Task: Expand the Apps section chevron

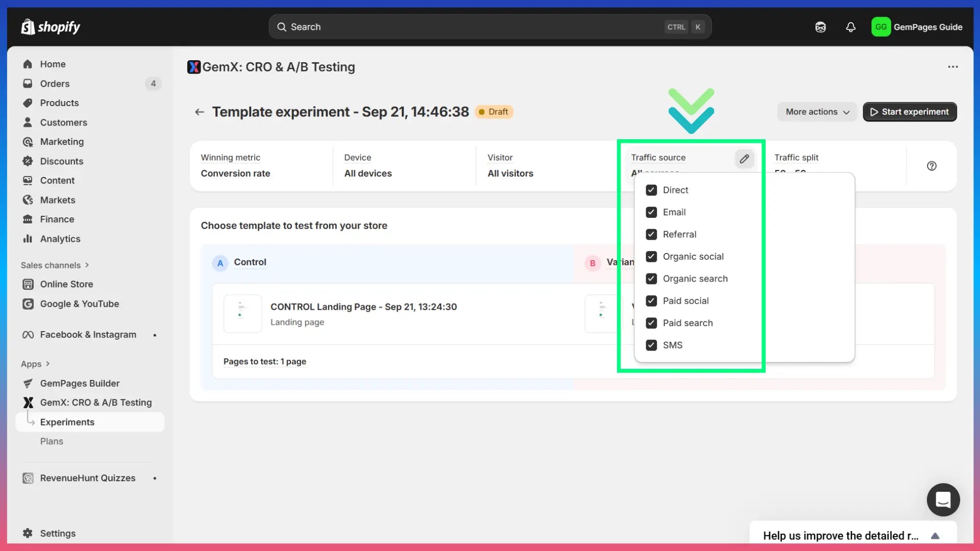Action: tap(47, 364)
